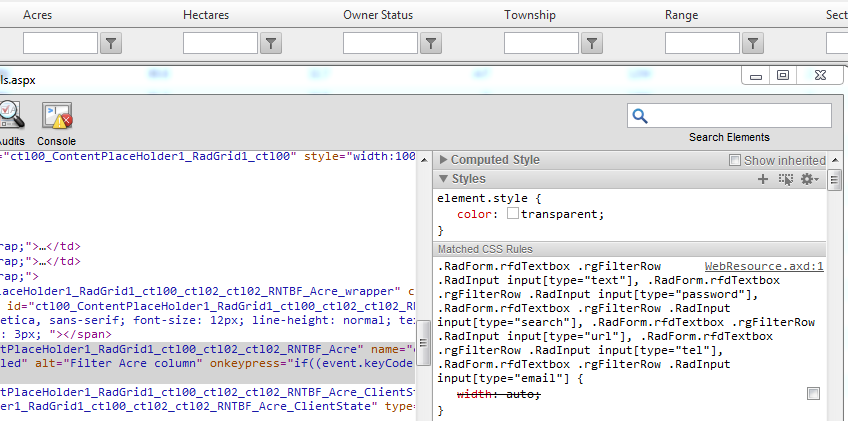Click the Township column filter button
Viewport: 848px width, 421px height.
click(592, 43)
